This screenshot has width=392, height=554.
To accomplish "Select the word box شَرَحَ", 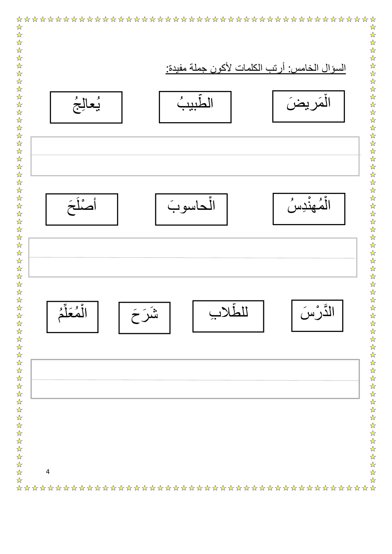I will tap(144, 318).
